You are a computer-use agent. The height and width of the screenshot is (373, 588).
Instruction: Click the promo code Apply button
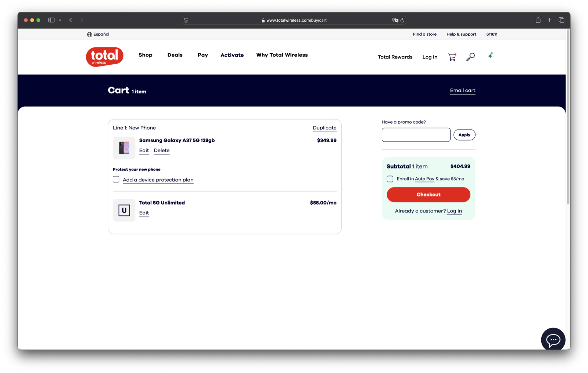(464, 135)
